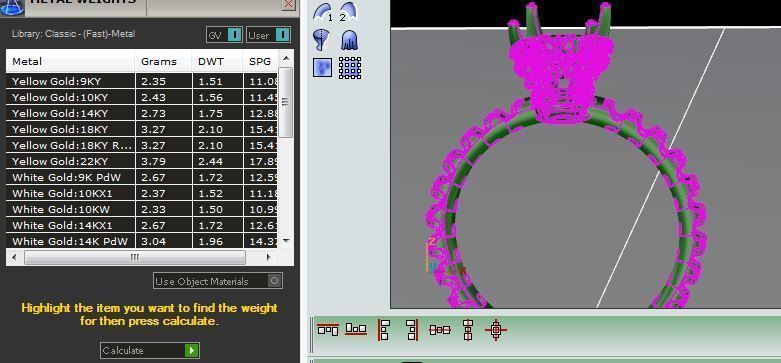Select the funnel-shaped surface tool icon

[x=321, y=39]
